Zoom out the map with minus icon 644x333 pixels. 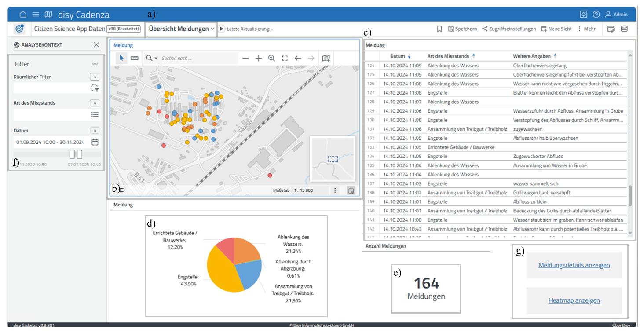pos(245,58)
